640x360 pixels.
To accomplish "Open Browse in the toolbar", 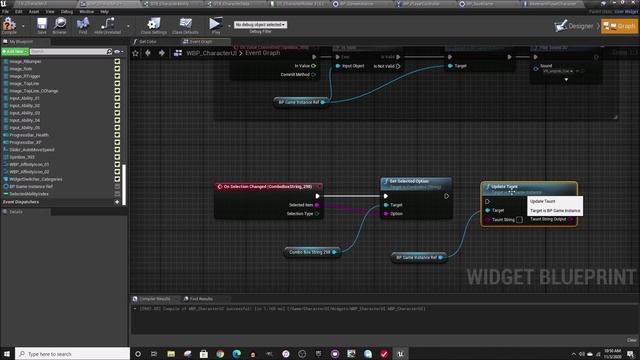I will click(60, 25).
